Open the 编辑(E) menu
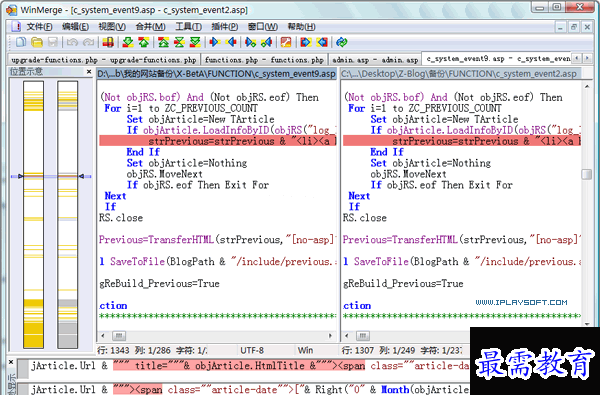 pos(75,26)
